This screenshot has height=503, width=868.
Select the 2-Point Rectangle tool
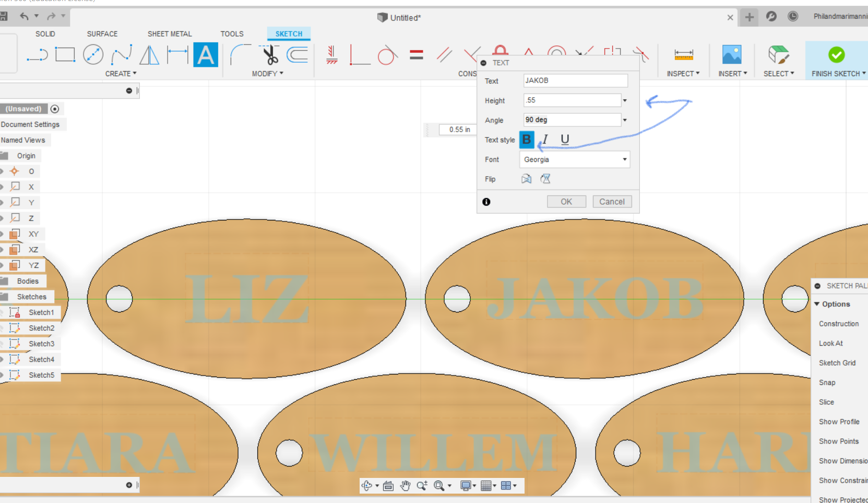tap(65, 54)
